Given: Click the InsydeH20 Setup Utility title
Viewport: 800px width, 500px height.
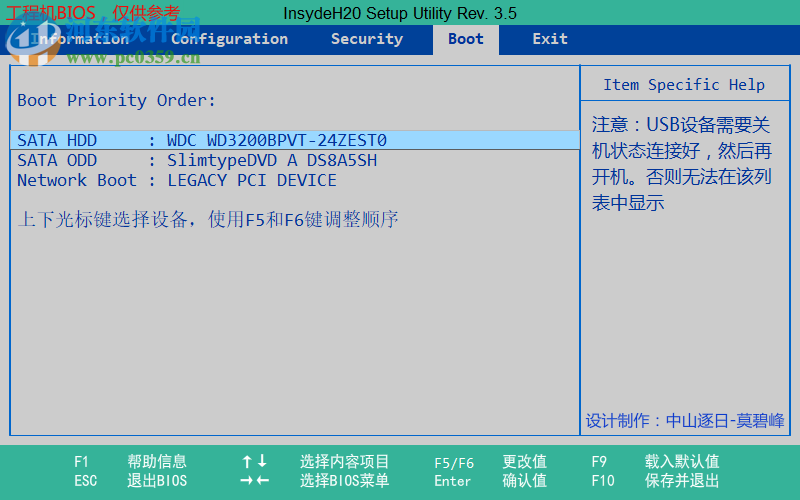Looking at the screenshot, I should pos(400,13).
